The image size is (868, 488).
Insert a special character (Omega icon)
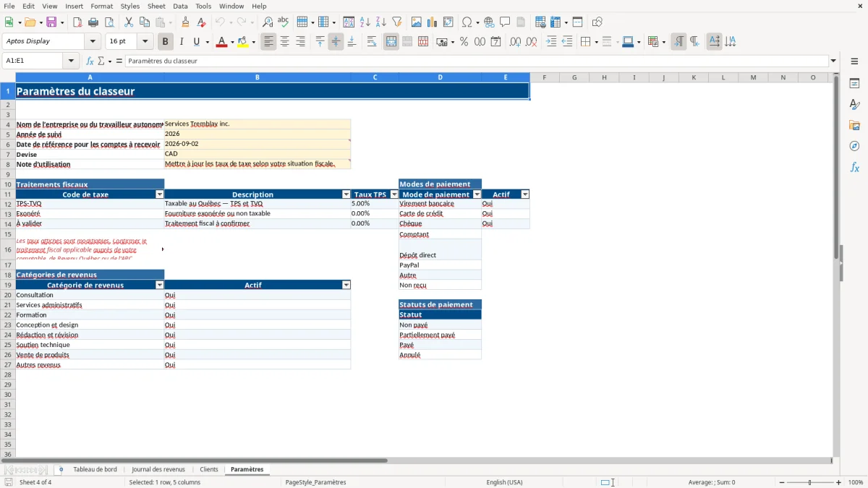click(467, 22)
